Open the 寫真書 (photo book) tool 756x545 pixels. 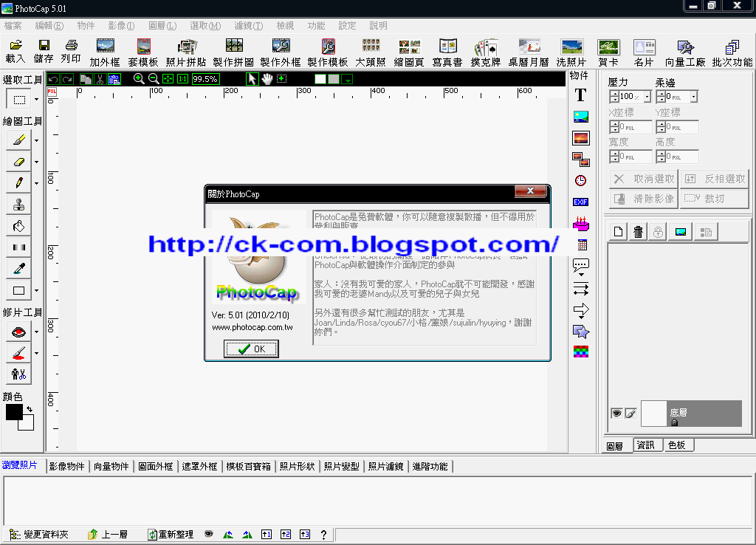pos(447,52)
